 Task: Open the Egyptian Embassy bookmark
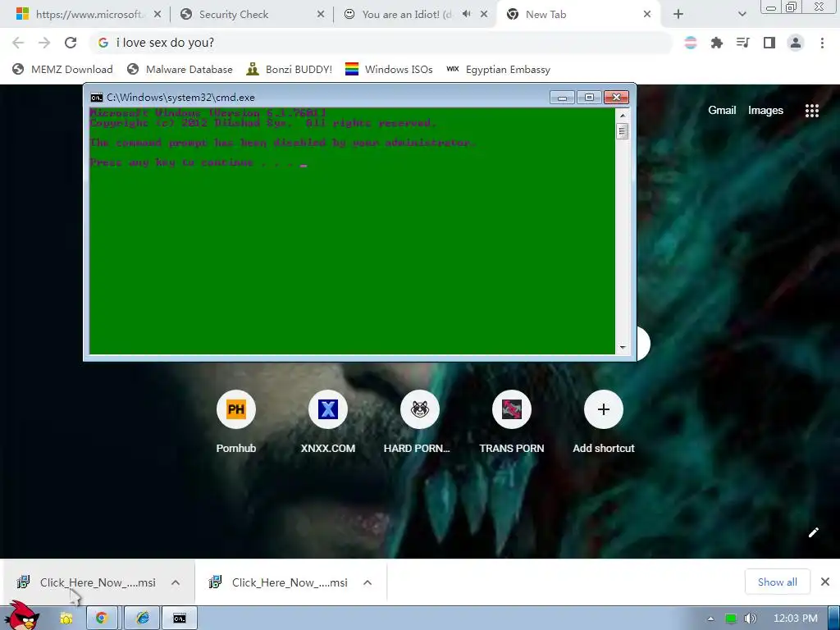point(498,70)
